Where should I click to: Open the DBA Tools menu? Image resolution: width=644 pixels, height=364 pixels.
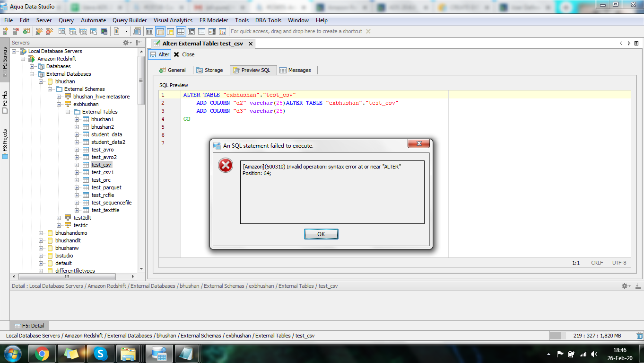point(268,20)
